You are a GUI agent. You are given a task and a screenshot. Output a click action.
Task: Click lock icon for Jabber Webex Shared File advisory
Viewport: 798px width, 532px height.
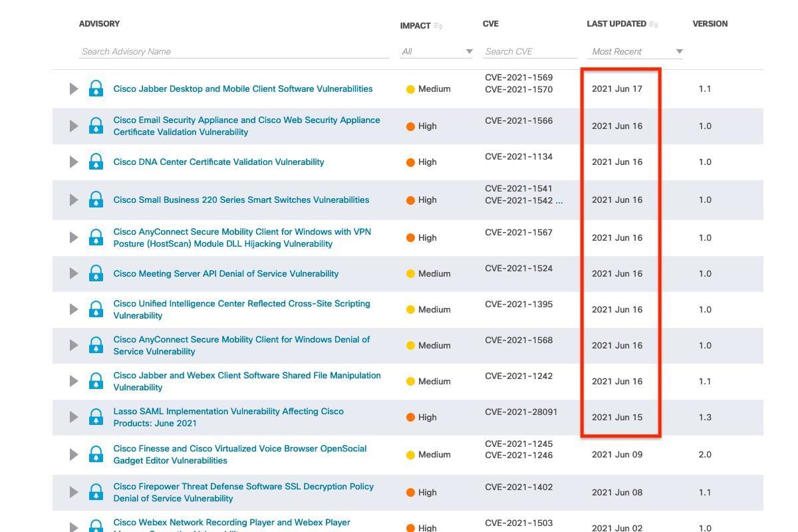pyautogui.click(x=96, y=381)
